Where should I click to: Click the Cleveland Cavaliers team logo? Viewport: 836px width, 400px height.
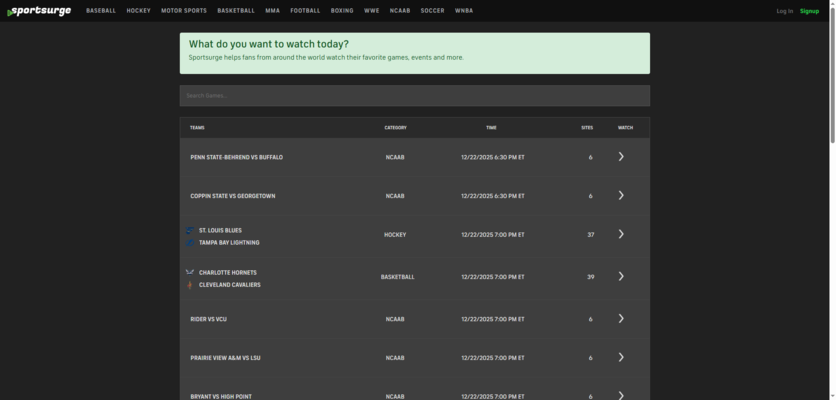point(190,285)
